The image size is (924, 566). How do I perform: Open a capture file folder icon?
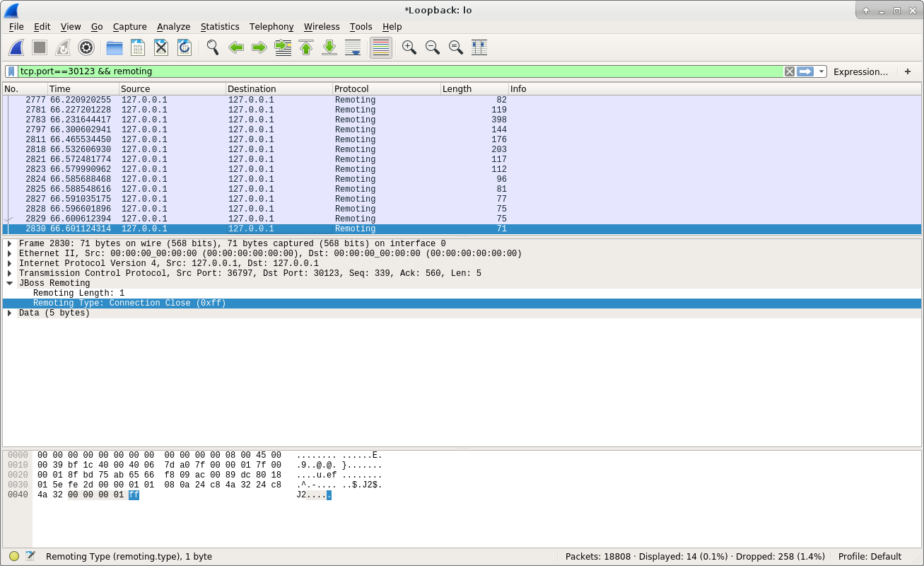(115, 48)
